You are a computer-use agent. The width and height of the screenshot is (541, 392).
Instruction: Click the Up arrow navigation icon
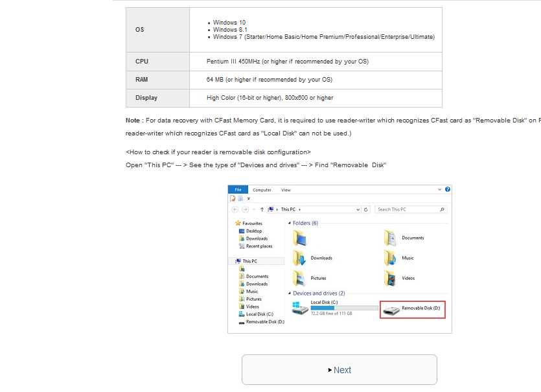262,209
